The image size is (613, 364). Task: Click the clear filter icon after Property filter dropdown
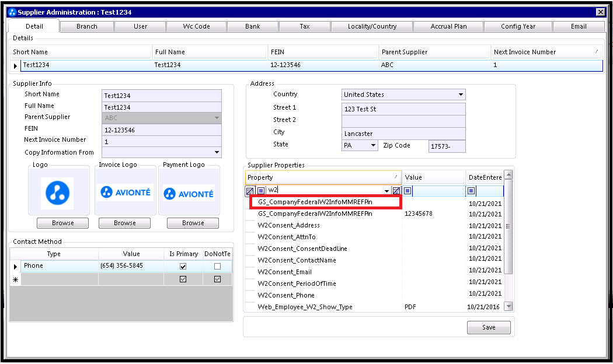(x=396, y=191)
